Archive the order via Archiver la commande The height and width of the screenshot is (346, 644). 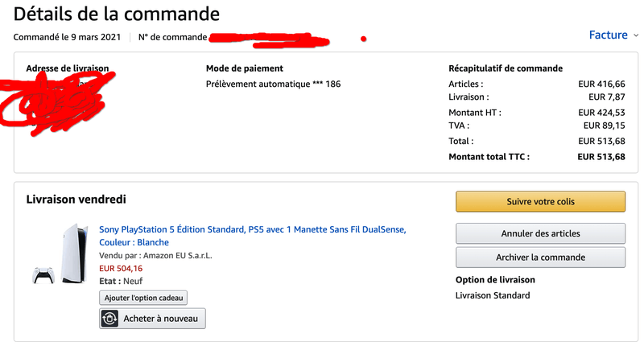(x=540, y=257)
